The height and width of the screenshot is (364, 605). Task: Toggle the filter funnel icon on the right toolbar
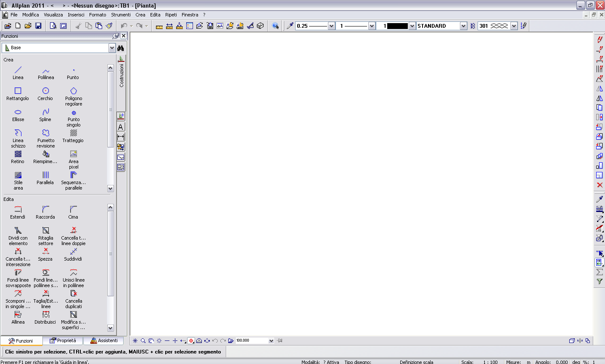pos(600,282)
